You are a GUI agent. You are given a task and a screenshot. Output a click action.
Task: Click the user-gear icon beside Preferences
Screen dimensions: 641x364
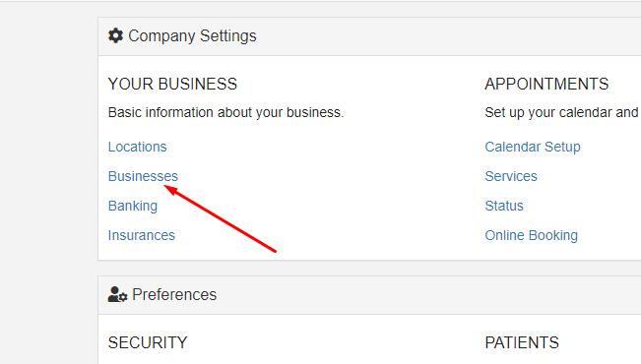[x=118, y=294]
